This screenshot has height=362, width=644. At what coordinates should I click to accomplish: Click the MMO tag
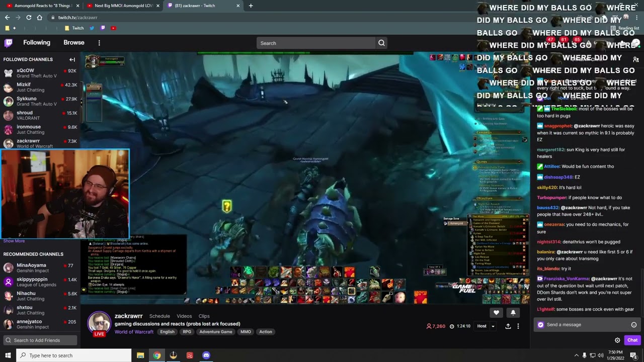(246, 332)
